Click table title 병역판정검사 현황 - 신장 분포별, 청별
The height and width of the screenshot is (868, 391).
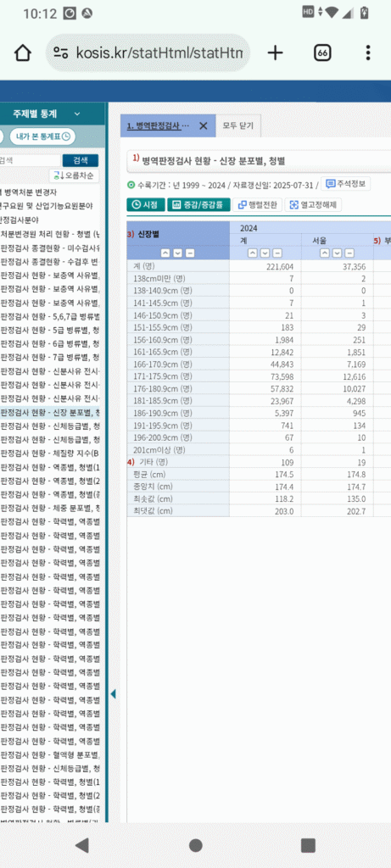(214, 161)
